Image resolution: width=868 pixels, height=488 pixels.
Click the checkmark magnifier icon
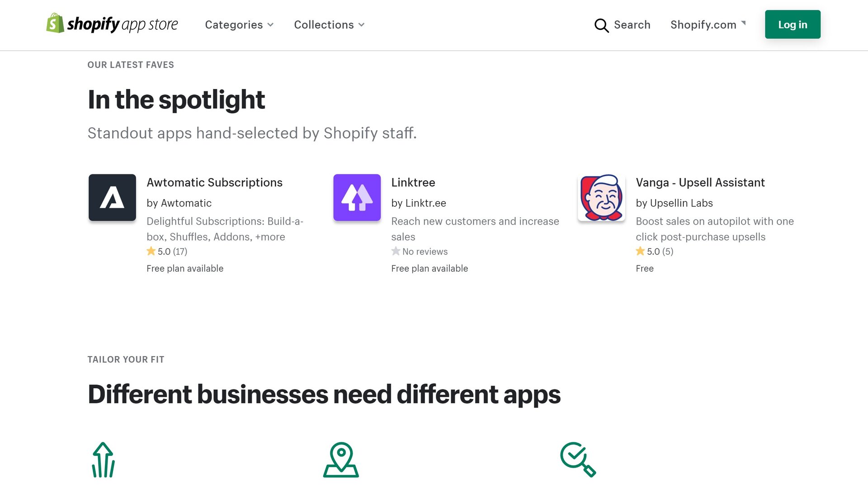click(578, 460)
